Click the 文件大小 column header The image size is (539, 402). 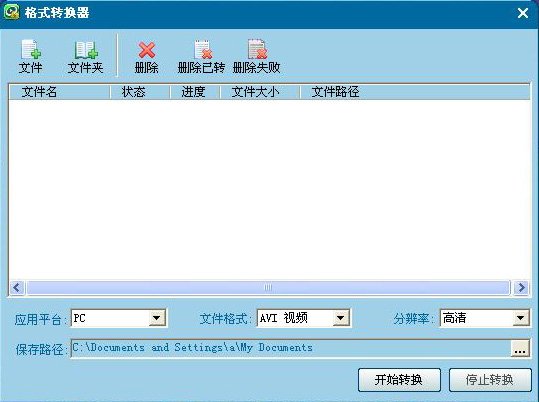[x=260, y=92]
